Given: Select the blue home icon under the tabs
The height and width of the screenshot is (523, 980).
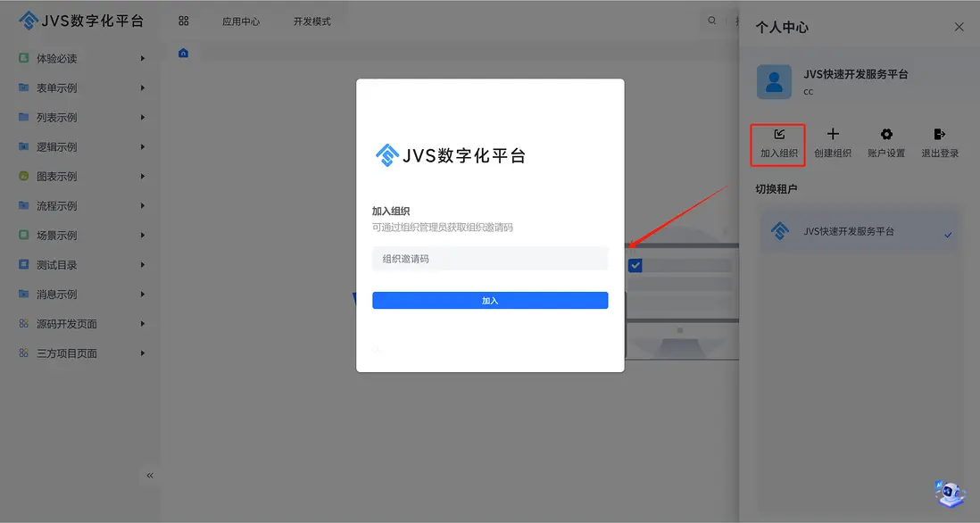Looking at the screenshot, I should pyautogui.click(x=183, y=53).
